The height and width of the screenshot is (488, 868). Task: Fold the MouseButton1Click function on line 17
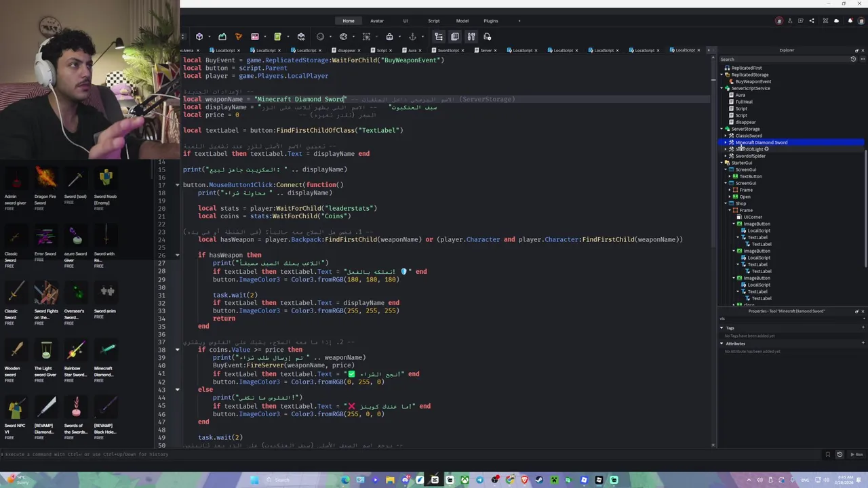(177, 185)
